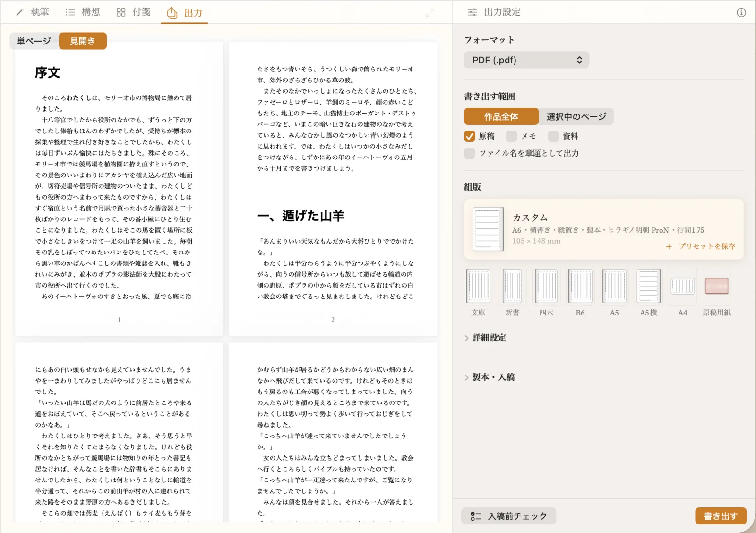Screen dimensions: 756x533
Task: Click page number 2 in preview
Action: click(333, 320)
